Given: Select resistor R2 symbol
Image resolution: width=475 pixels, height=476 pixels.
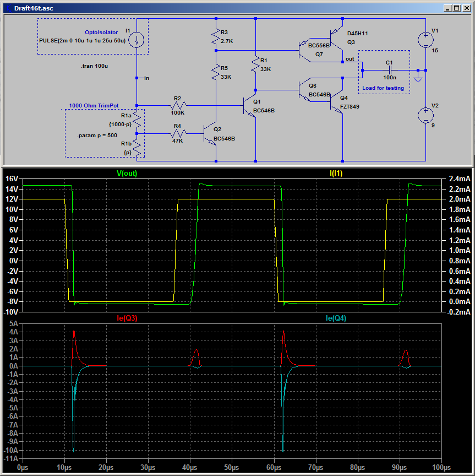Looking at the screenshot, I should pyautogui.click(x=179, y=105).
